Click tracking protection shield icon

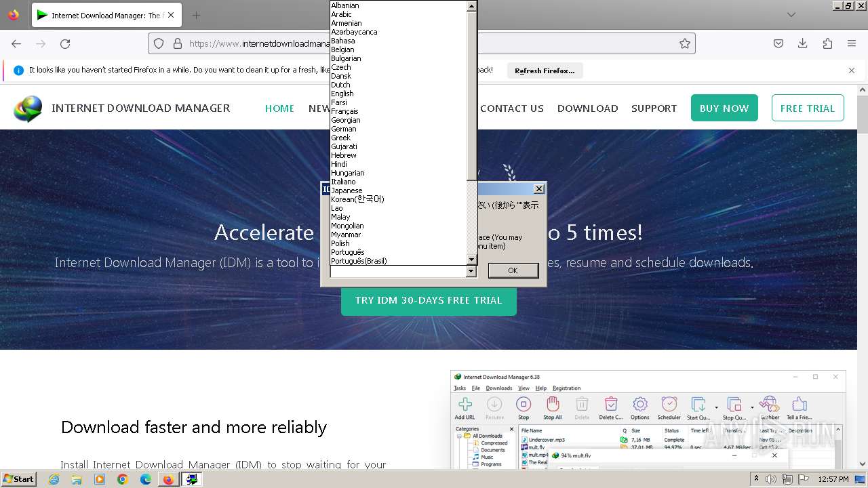[159, 43]
